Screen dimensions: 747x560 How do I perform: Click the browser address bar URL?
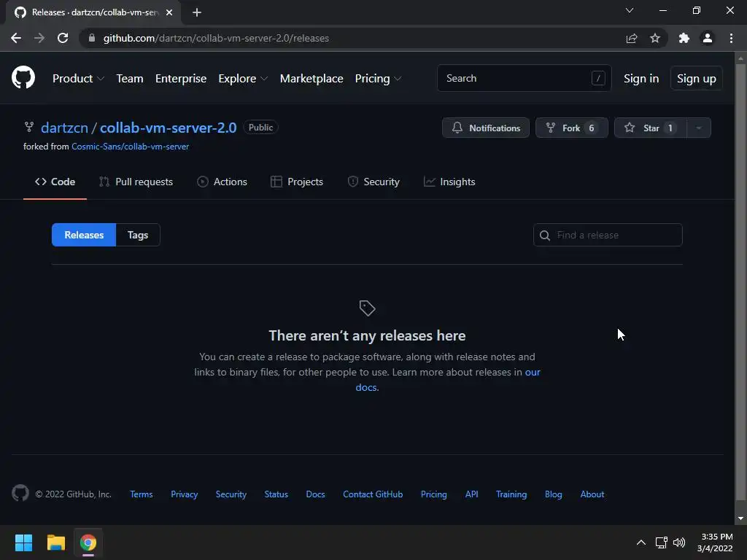tap(216, 38)
